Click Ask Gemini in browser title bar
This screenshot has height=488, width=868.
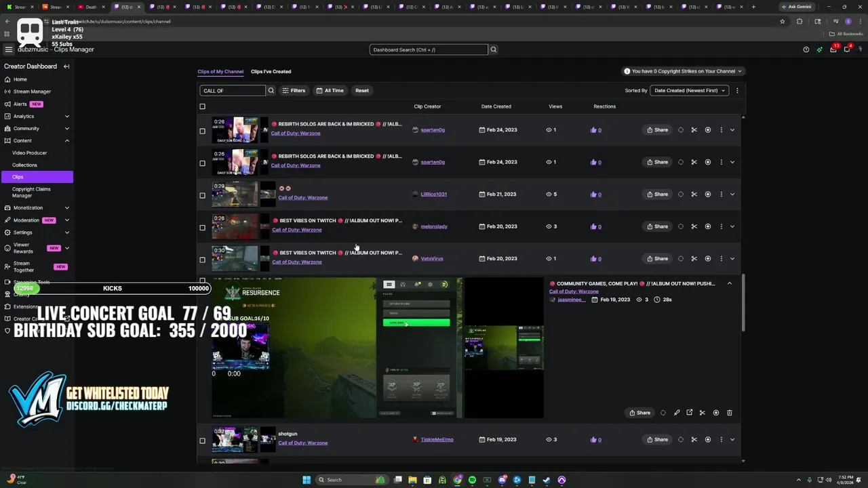(796, 7)
